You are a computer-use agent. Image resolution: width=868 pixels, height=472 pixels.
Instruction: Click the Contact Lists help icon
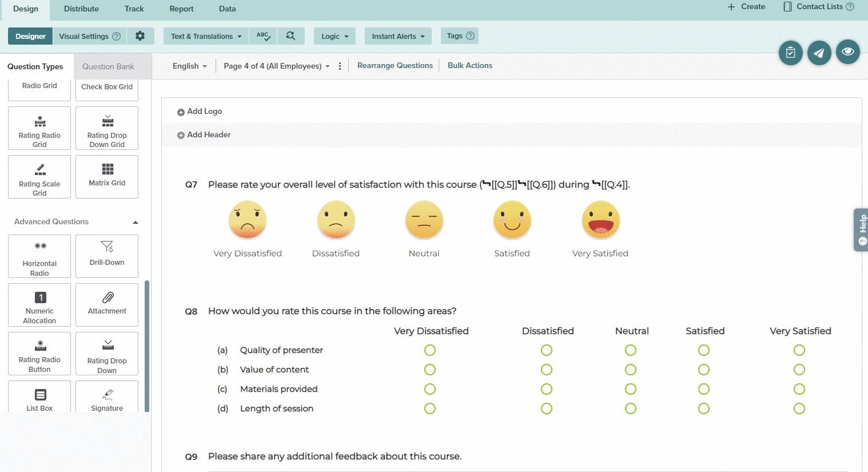[x=850, y=7]
